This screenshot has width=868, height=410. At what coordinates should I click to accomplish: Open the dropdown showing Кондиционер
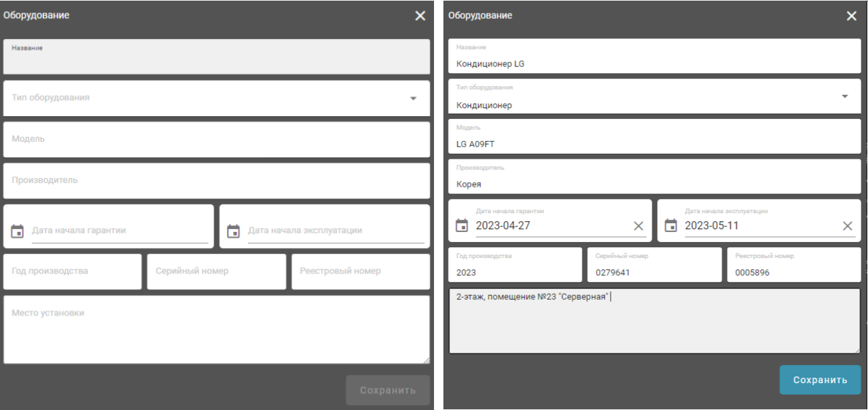tap(844, 96)
